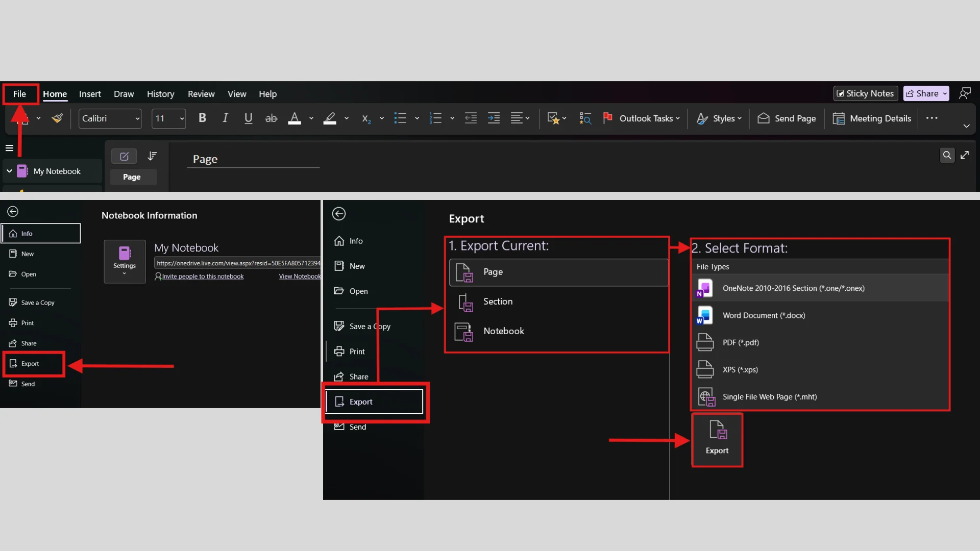Open the Review ribbon tab

[201, 94]
